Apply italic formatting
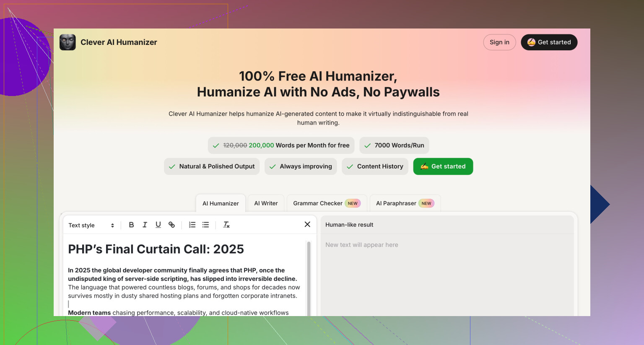 (145, 225)
